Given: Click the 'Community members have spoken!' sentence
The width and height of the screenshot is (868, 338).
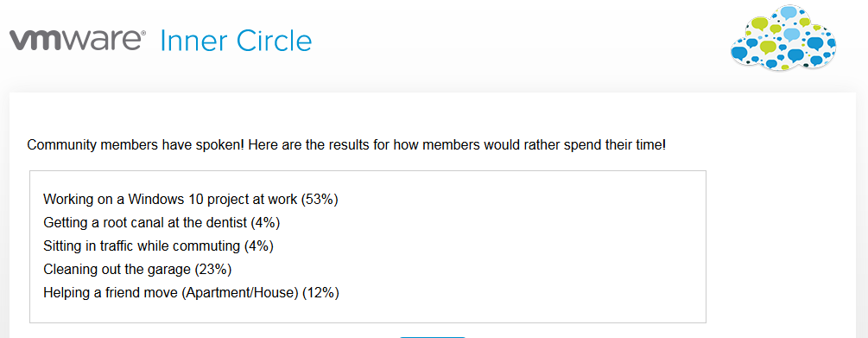Looking at the screenshot, I should (x=136, y=146).
